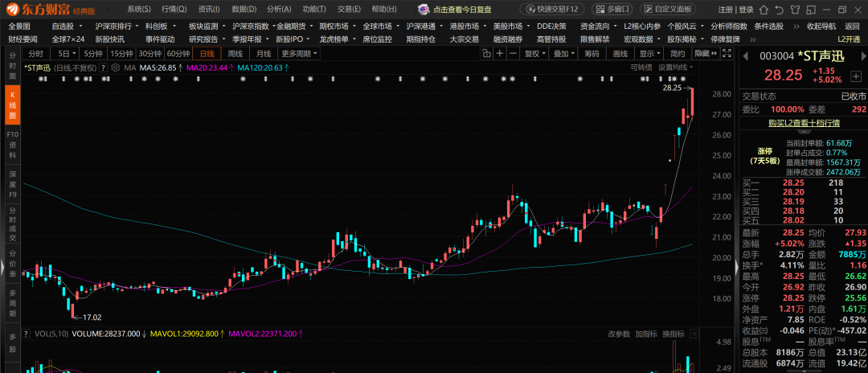
Task: Expand more nav items on second row
Action: (752, 39)
